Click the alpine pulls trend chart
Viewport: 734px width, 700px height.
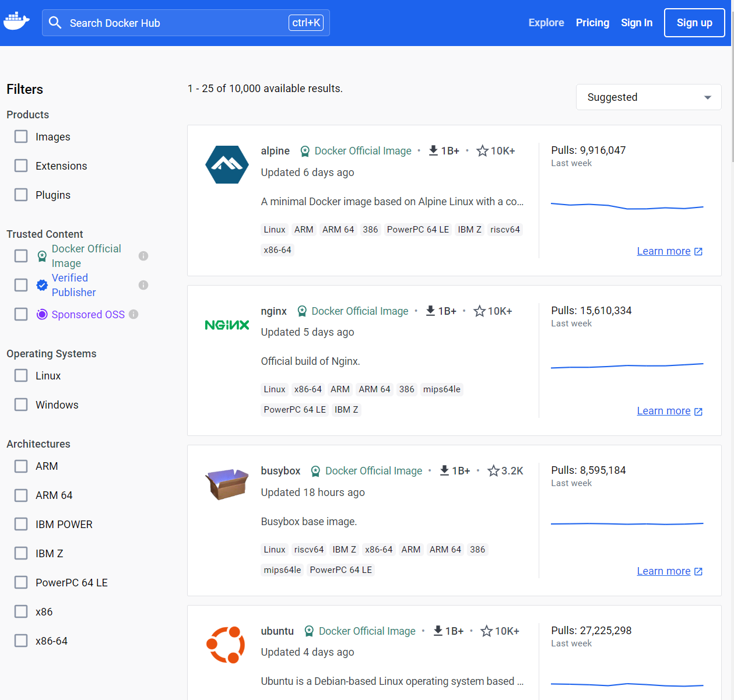click(x=627, y=206)
